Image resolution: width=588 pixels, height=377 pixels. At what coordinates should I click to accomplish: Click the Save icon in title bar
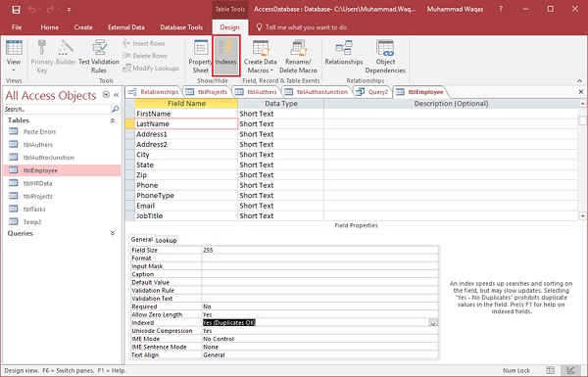(x=16, y=10)
